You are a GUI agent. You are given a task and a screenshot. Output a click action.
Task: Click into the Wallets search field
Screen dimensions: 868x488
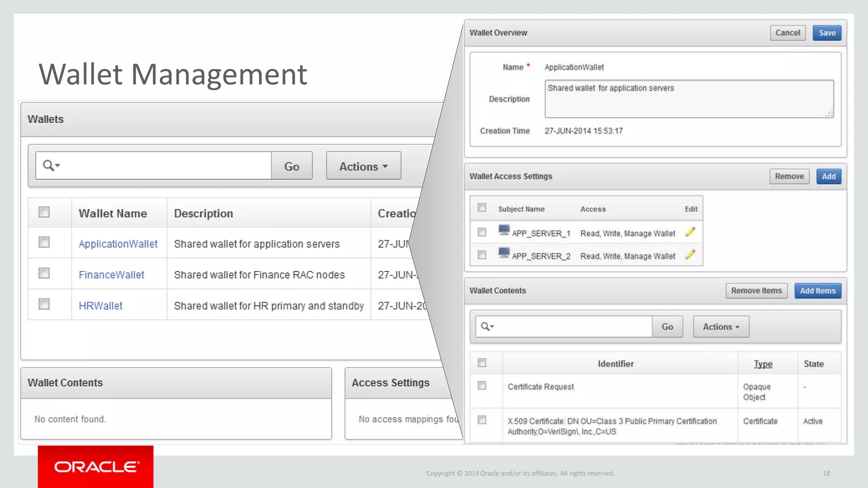tap(165, 166)
